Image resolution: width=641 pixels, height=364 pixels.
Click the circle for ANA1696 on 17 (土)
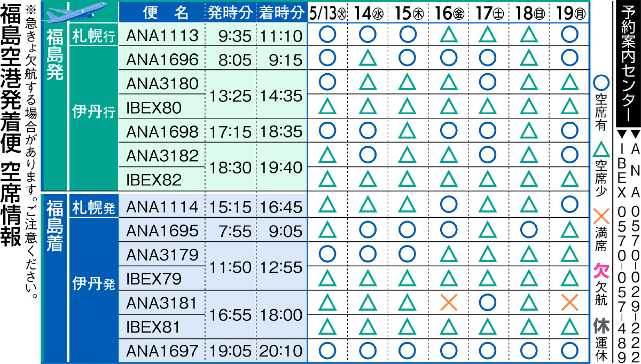click(488, 57)
